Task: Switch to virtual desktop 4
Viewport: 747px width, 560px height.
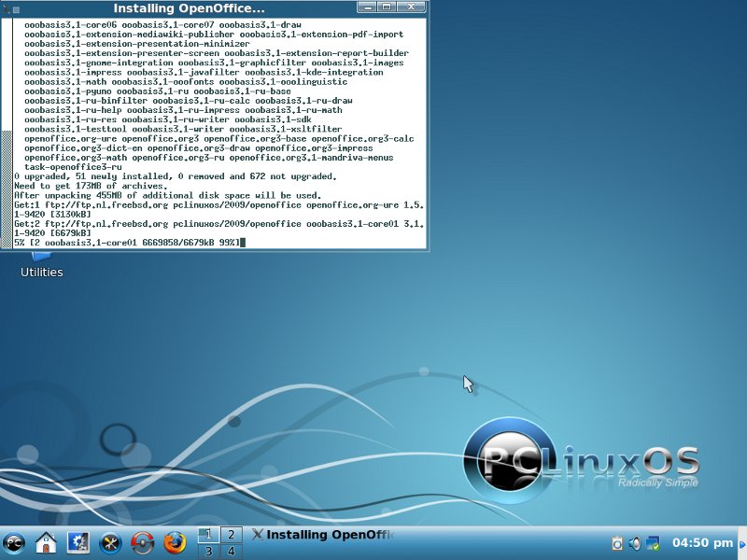Action: 230,551
